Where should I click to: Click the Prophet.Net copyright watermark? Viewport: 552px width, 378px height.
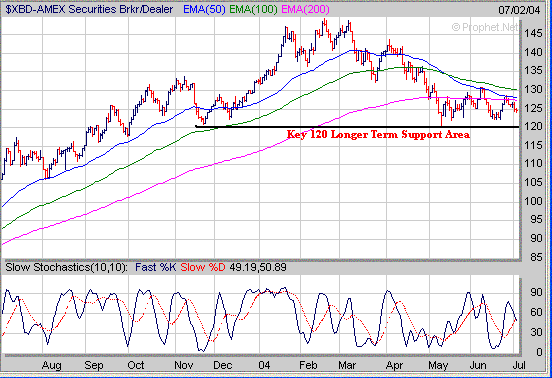(x=485, y=27)
